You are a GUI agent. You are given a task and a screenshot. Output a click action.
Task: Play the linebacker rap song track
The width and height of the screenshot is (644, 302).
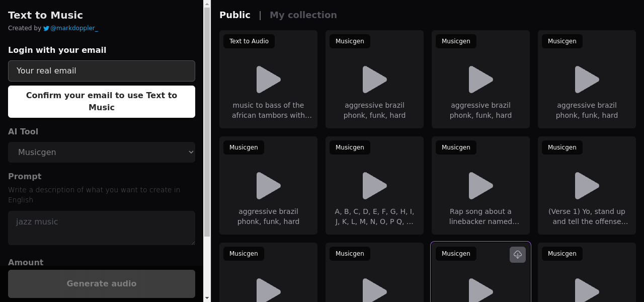[x=480, y=186]
